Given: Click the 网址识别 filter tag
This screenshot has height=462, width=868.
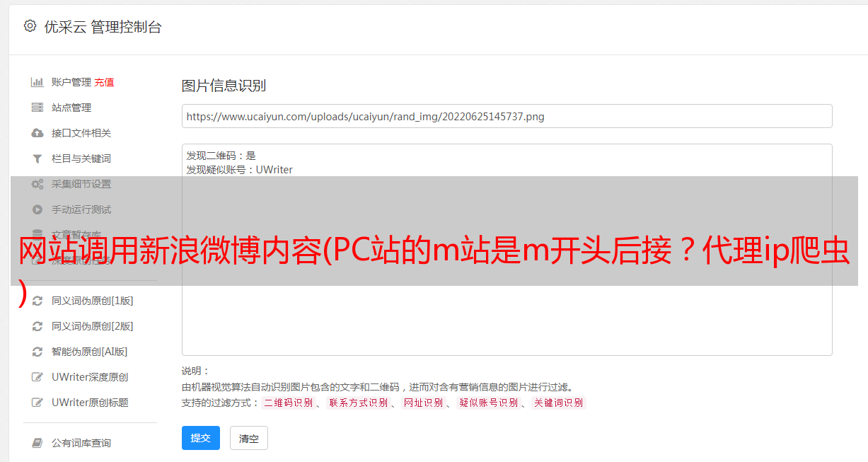Looking at the screenshot, I should [423, 403].
